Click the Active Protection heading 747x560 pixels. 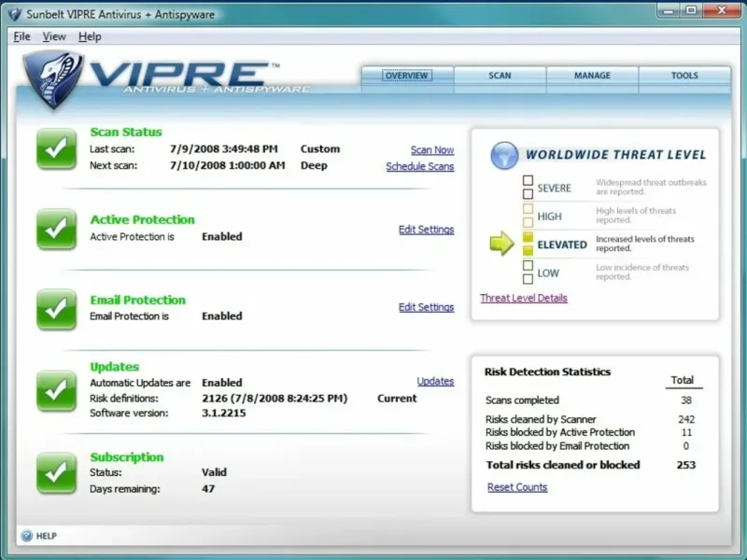tap(143, 219)
